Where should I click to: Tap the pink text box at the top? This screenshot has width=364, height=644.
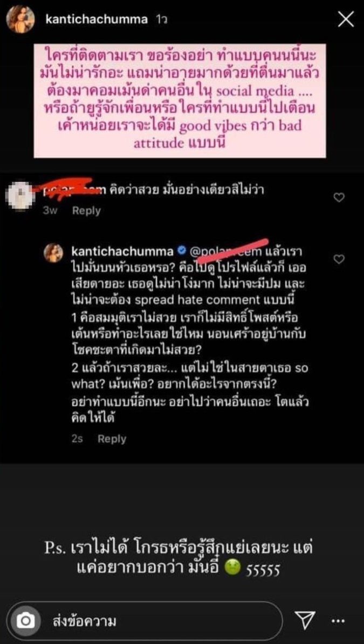[180, 101]
